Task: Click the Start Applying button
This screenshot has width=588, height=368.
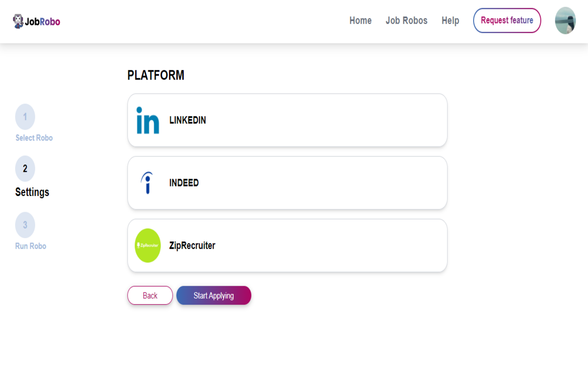Action: [214, 295]
